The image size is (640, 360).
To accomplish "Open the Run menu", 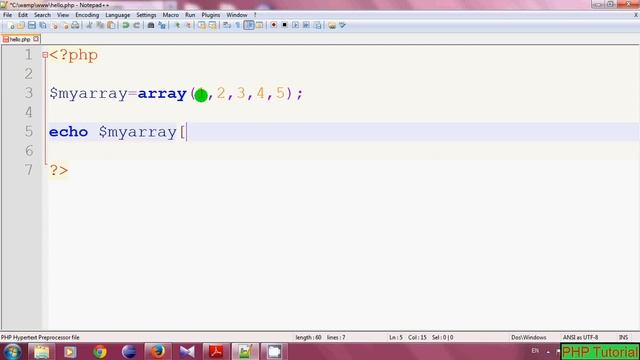I will 190,15.
